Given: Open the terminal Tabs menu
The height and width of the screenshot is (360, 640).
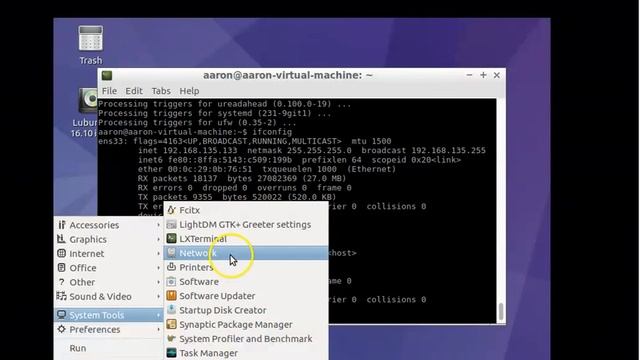Looking at the screenshot, I should [161, 91].
